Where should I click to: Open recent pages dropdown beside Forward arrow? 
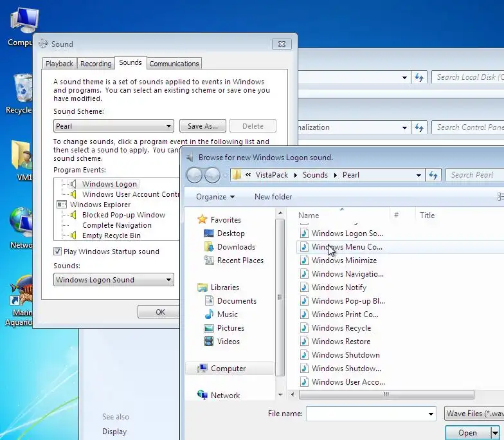pos(225,175)
